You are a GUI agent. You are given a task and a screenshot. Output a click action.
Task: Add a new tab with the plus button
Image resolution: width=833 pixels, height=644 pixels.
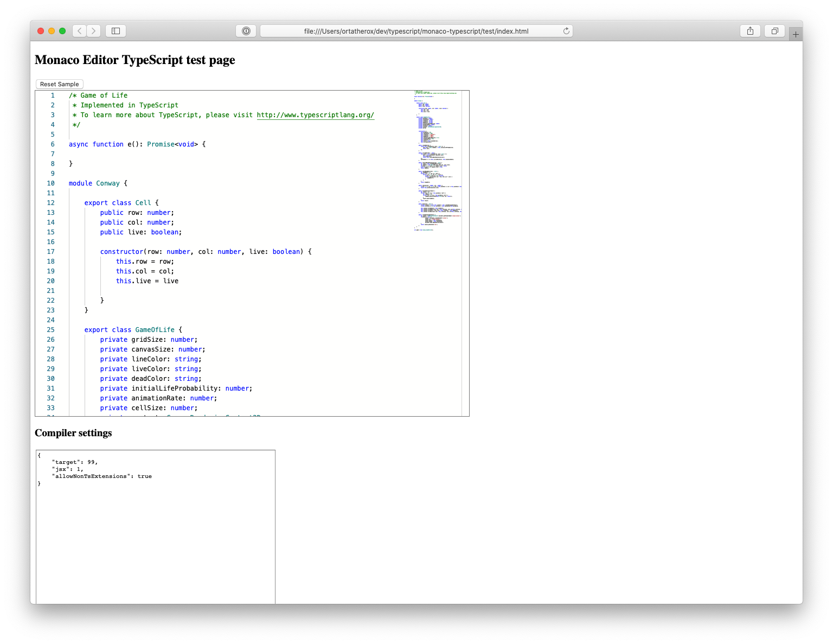[x=796, y=34]
